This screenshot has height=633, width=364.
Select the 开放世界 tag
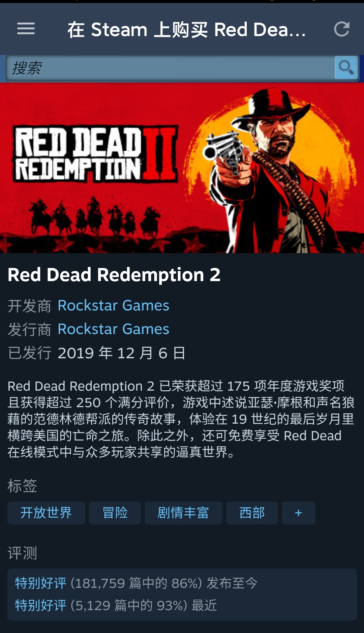(46, 513)
